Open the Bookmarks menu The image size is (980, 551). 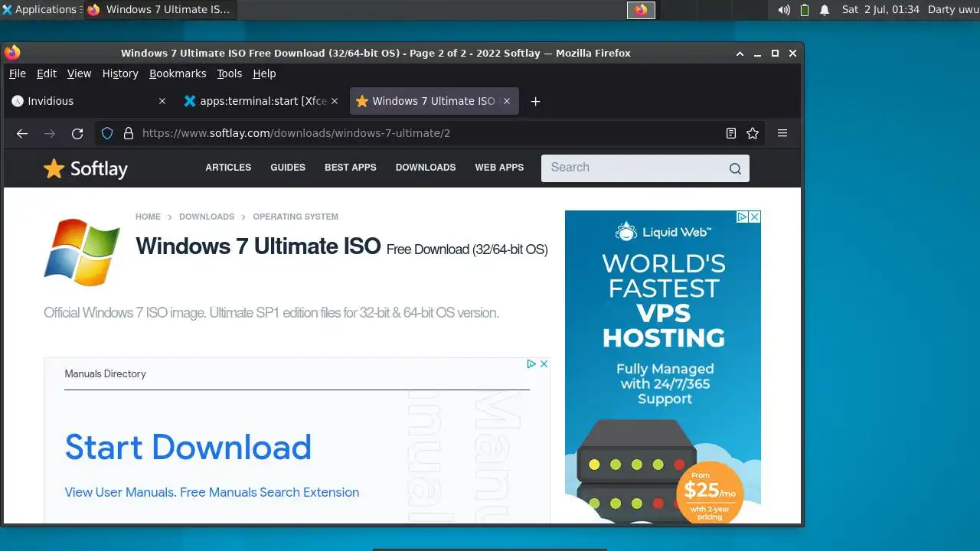178,73
